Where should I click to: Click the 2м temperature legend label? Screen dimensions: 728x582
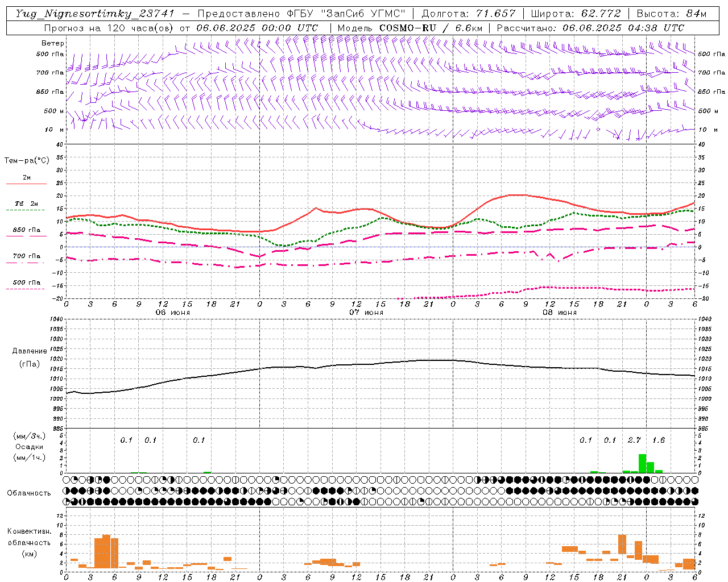point(27,177)
